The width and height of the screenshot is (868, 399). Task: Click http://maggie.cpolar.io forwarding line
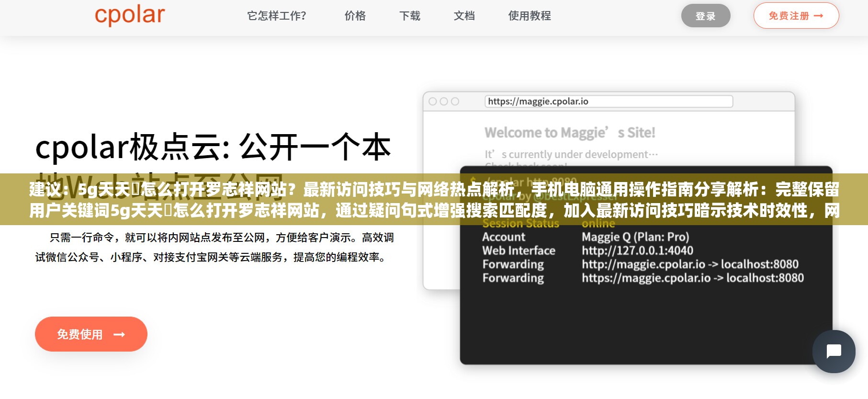tap(690, 264)
